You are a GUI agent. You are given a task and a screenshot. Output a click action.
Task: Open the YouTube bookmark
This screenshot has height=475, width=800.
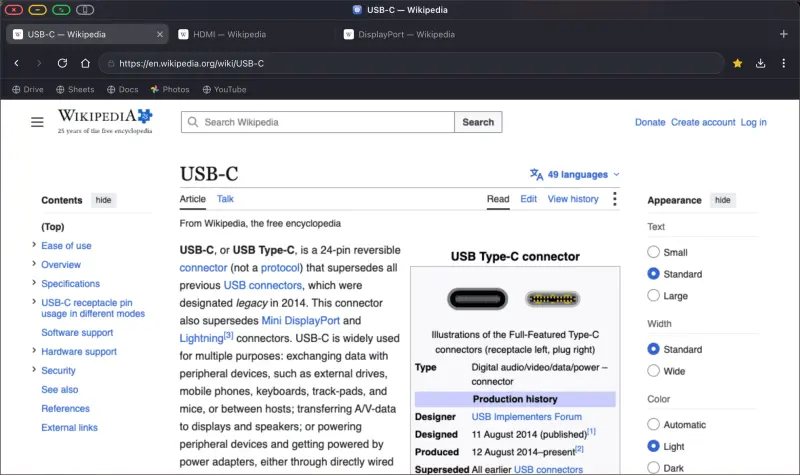224,89
